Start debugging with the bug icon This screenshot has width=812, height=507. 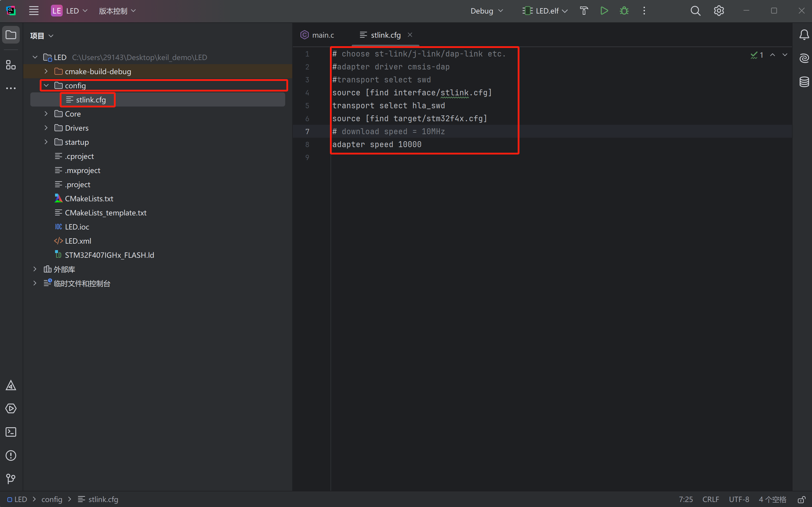[x=624, y=11]
